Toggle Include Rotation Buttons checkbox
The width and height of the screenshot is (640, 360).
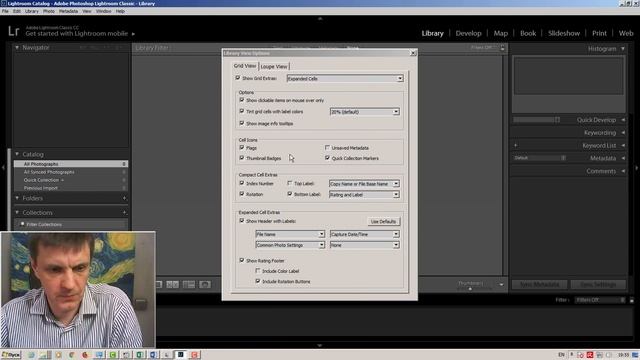(258, 281)
